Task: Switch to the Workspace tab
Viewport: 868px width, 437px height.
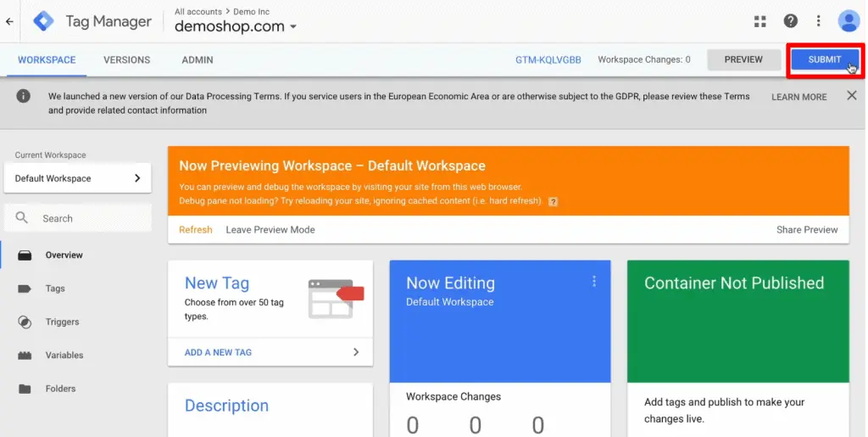Action: pos(47,59)
